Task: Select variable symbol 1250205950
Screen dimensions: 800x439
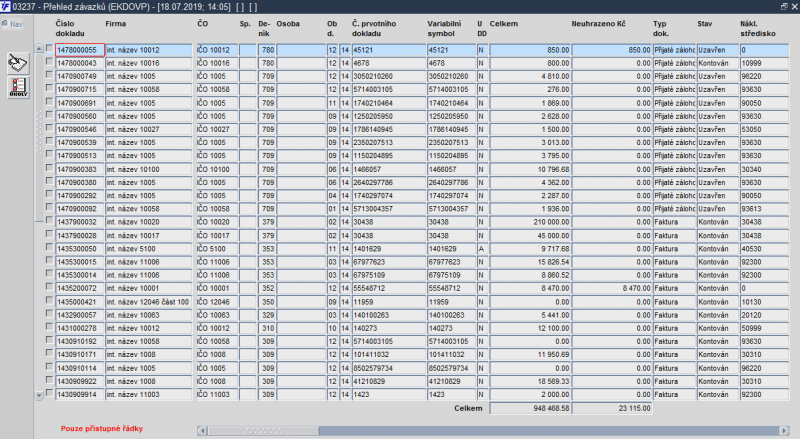Action: [451, 116]
